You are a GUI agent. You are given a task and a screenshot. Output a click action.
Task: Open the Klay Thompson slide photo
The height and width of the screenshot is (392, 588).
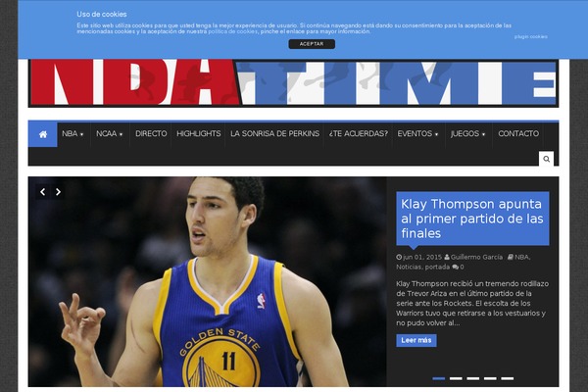tap(208, 281)
